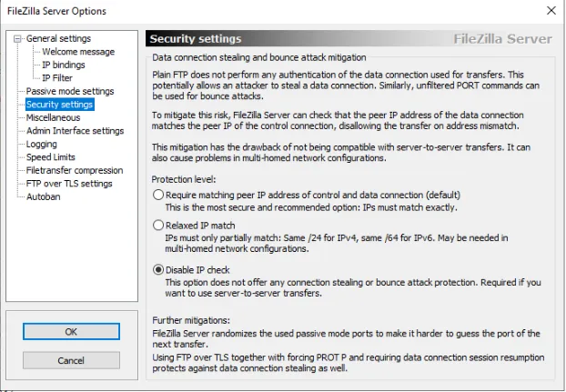Click Cancel to discard changes

[x=71, y=360]
